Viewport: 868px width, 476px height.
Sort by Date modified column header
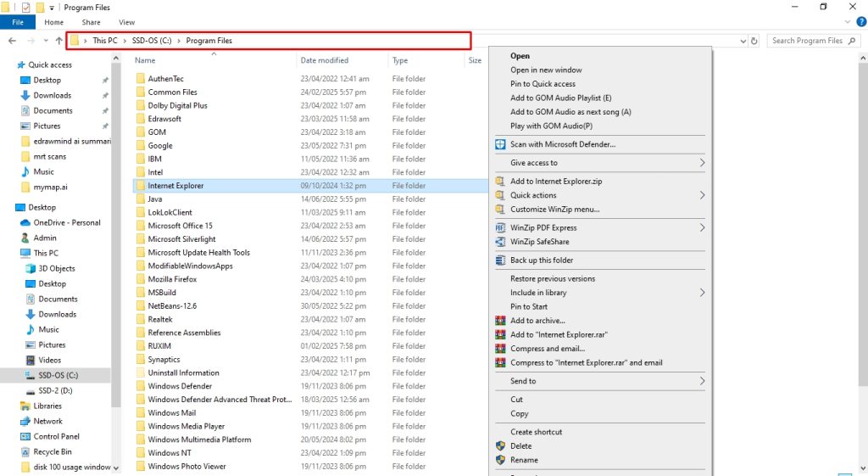click(x=325, y=60)
